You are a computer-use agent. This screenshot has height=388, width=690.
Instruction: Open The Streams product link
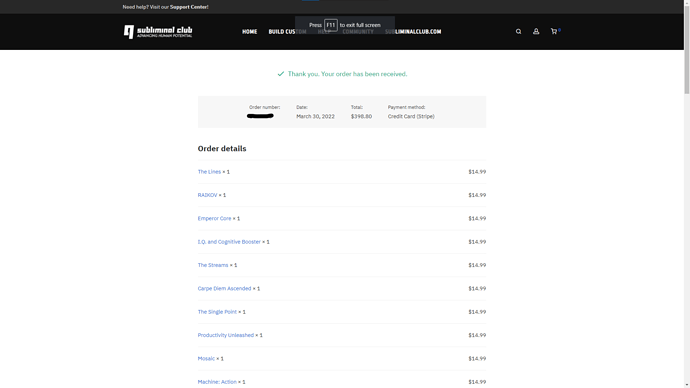pyautogui.click(x=213, y=265)
